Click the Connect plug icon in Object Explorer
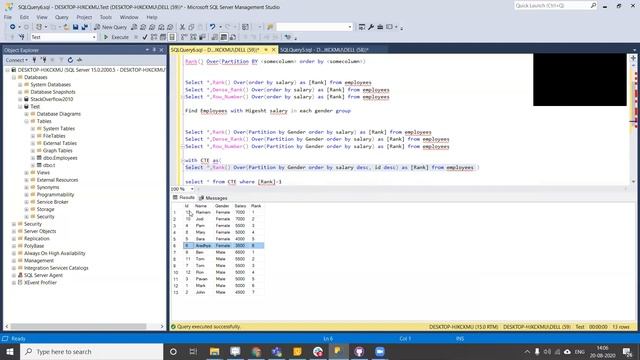The image size is (640, 360). coord(35,60)
